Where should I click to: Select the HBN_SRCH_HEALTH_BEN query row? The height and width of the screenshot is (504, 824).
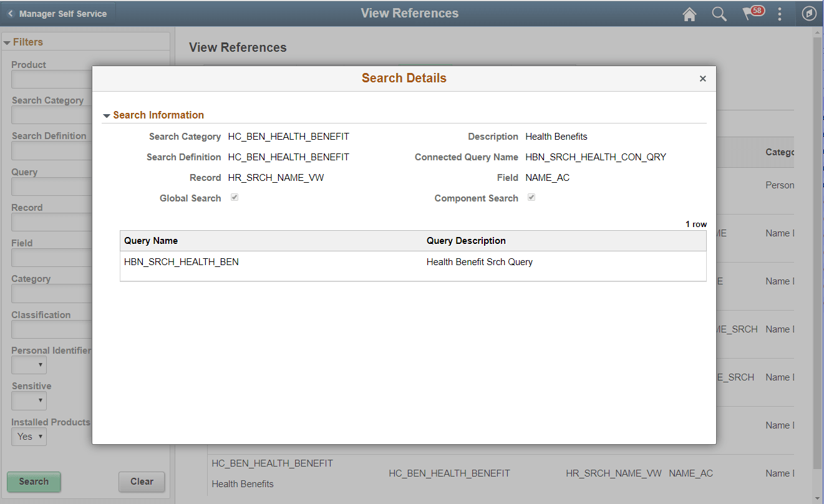[x=181, y=262]
